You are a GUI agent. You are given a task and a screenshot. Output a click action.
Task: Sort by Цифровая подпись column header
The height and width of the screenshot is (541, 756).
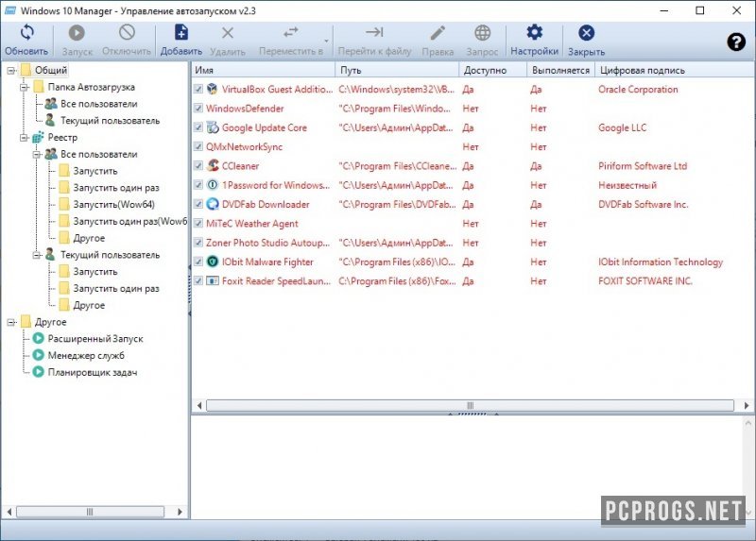tap(675, 70)
